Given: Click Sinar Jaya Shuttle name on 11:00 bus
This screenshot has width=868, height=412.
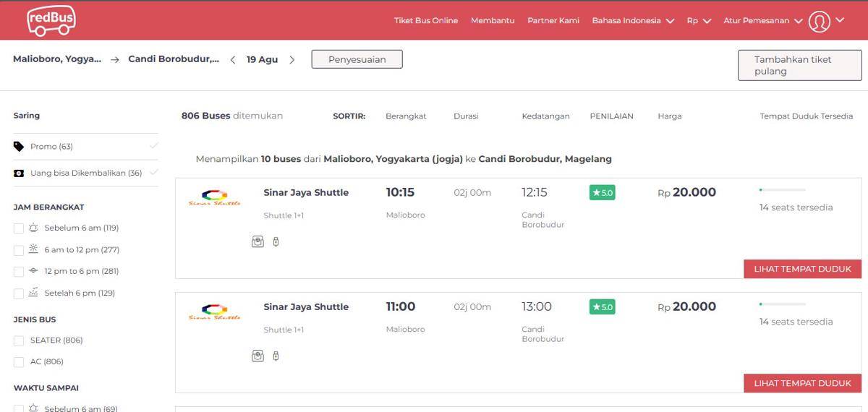Looking at the screenshot, I should (306, 306).
